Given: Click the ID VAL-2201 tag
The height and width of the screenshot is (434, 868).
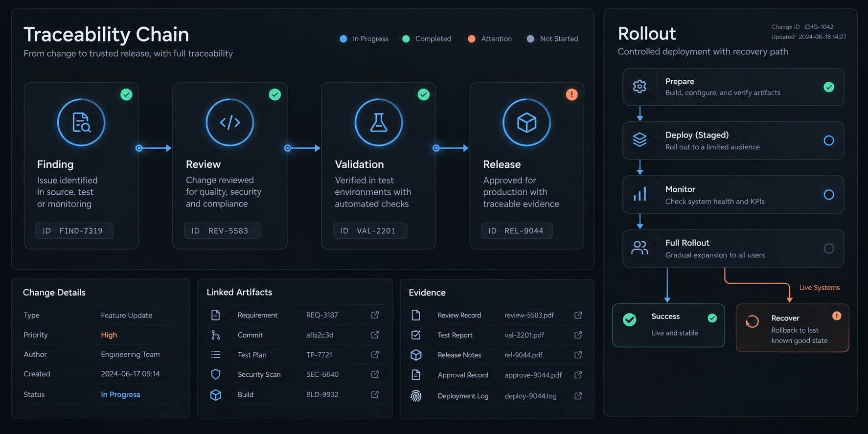Looking at the screenshot, I should click(370, 230).
